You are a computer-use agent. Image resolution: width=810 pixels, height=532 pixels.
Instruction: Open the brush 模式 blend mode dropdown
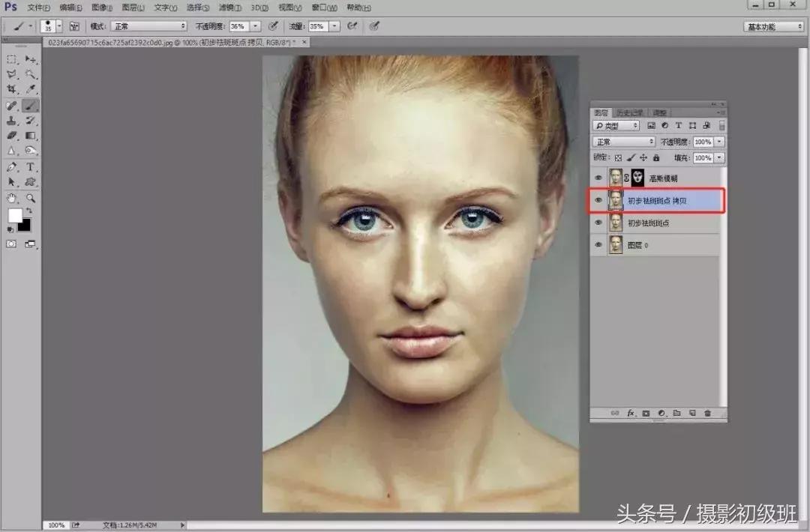click(x=148, y=26)
